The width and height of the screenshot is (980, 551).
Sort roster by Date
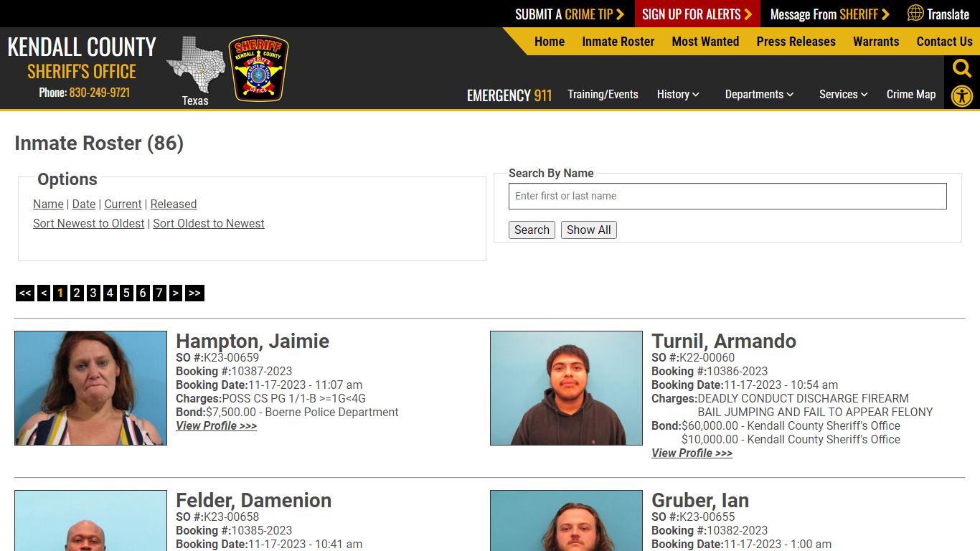point(84,204)
